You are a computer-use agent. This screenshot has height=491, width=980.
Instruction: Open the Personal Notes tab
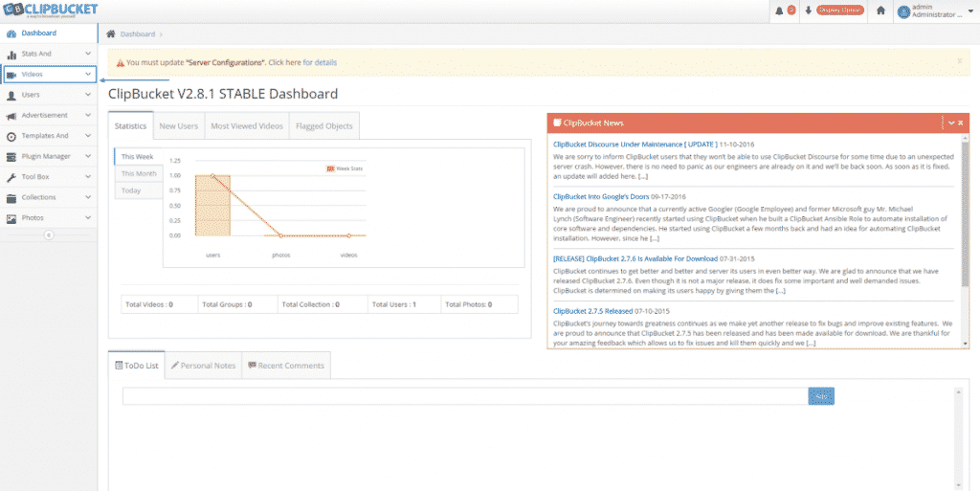202,365
